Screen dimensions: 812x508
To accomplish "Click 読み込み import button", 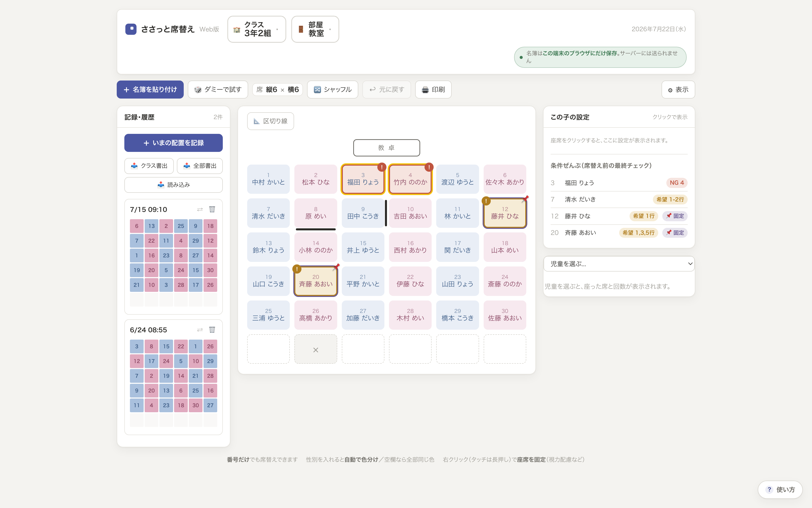I will 174,185.
